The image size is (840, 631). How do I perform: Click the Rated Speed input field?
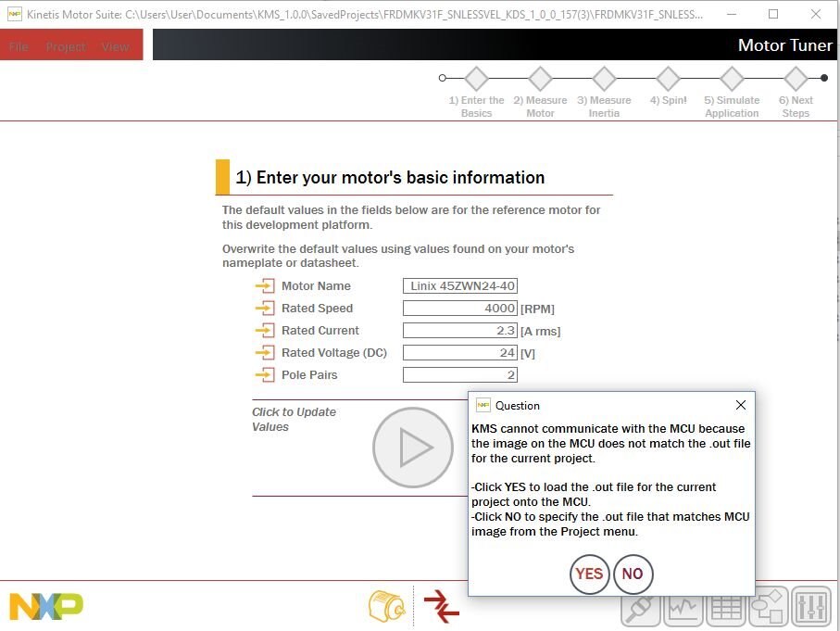460,309
